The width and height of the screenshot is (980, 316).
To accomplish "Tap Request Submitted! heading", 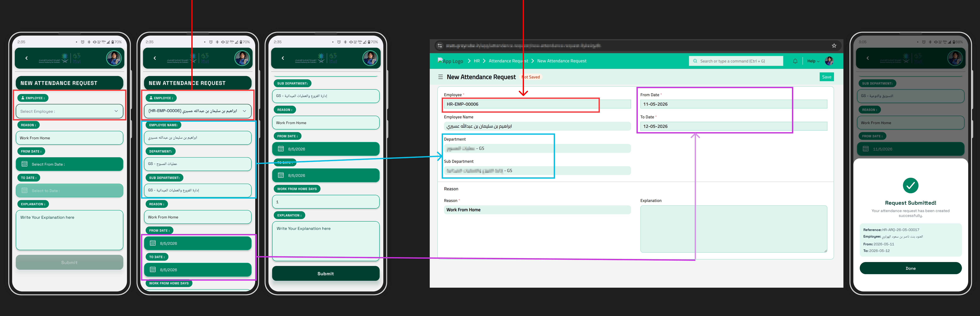I will pyautogui.click(x=910, y=203).
